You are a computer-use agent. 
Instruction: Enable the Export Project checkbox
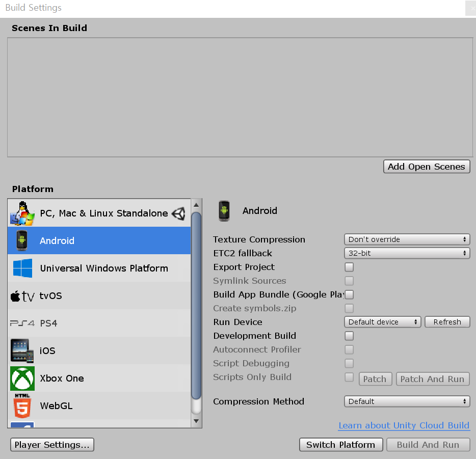pyautogui.click(x=349, y=267)
